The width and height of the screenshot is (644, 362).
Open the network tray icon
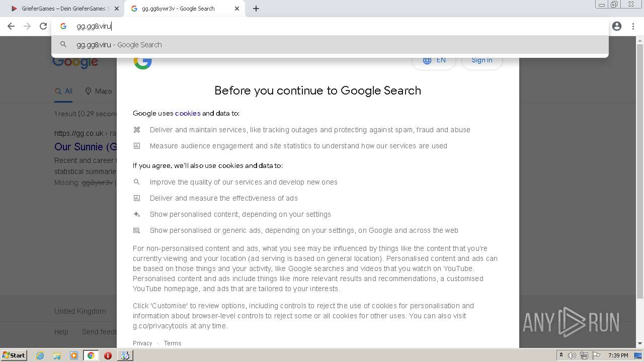coord(584,355)
